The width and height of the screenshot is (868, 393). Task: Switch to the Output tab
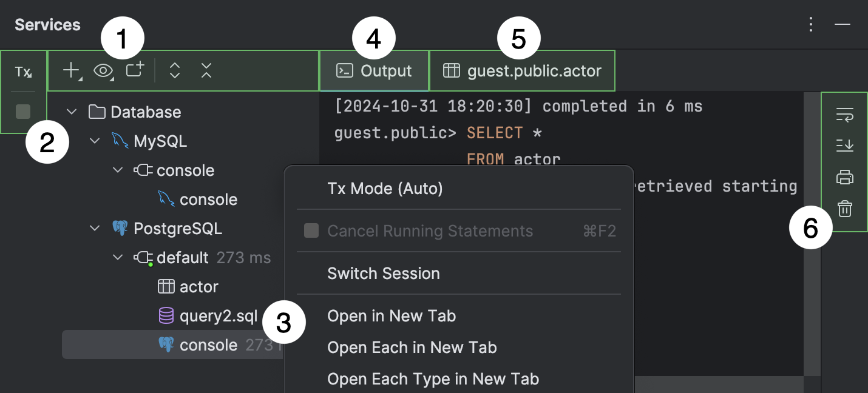(374, 71)
